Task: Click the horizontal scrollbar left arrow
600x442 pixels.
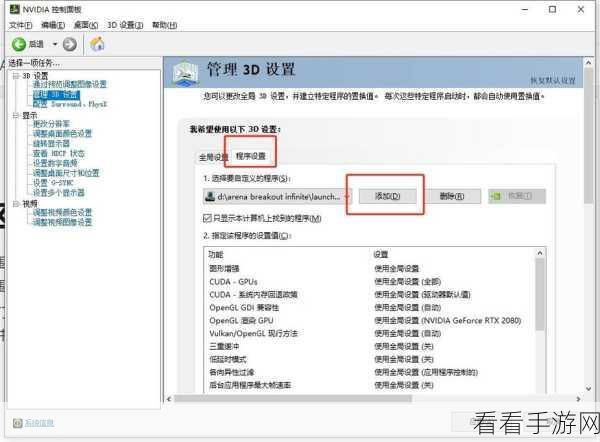Action: pyautogui.click(x=169, y=399)
